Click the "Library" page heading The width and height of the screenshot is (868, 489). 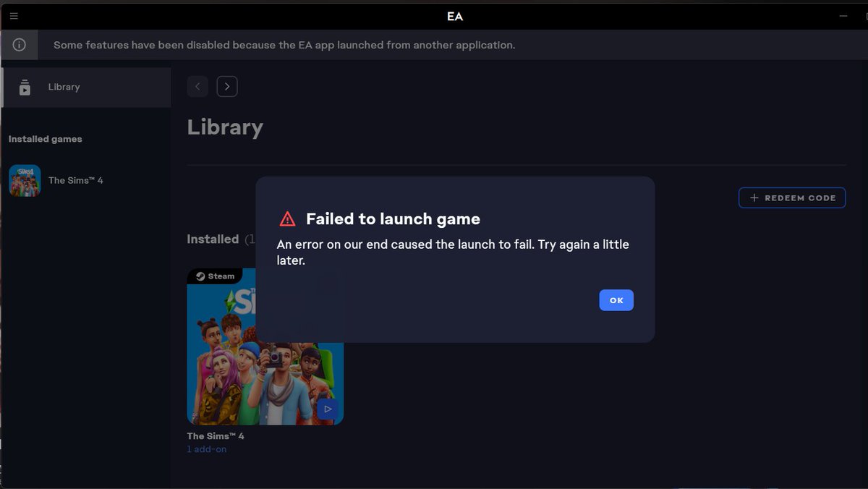[x=225, y=127]
